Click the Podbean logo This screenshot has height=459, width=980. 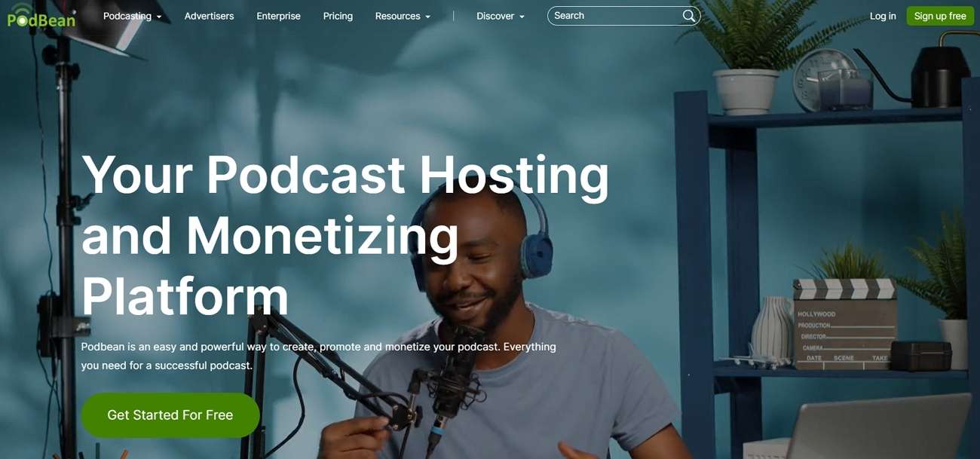pos(41,16)
